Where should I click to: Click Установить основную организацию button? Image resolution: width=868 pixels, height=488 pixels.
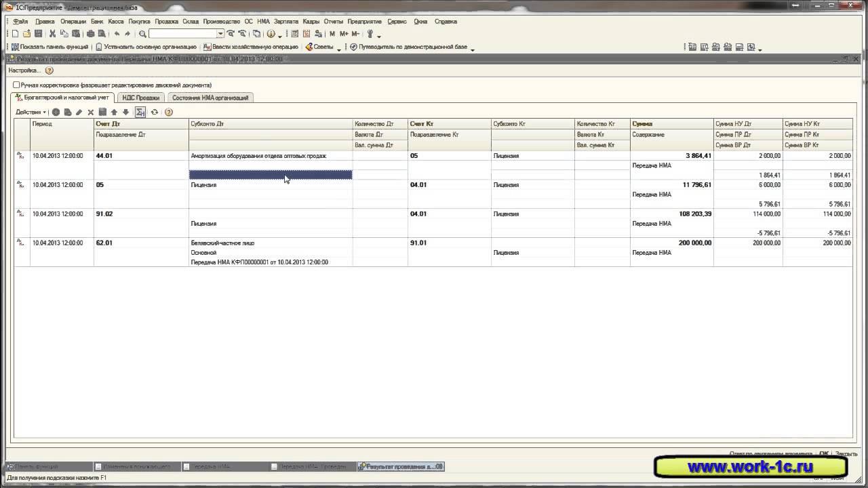click(146, 47)
